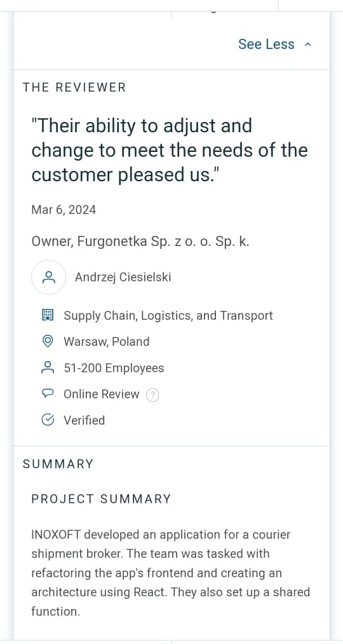Viewport: 343px width, 644px height.
Task: Click the location pin icon
Action: 48,341
